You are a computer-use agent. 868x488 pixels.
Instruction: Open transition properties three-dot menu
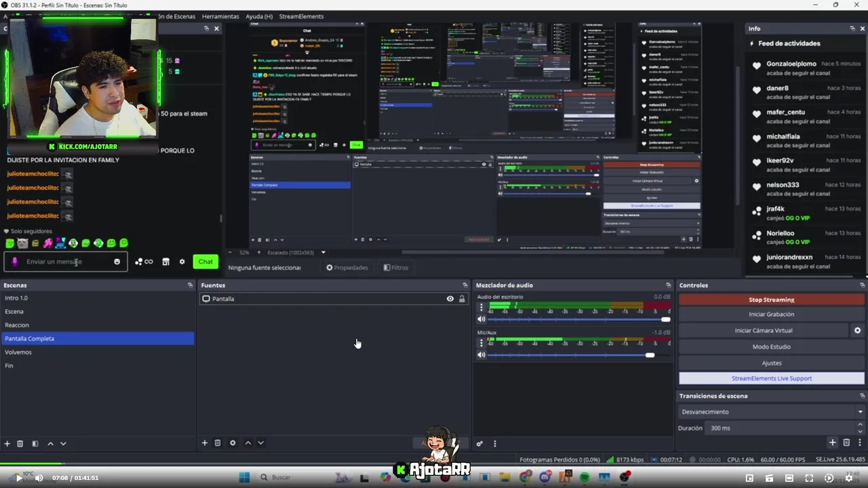pos(859,443)
